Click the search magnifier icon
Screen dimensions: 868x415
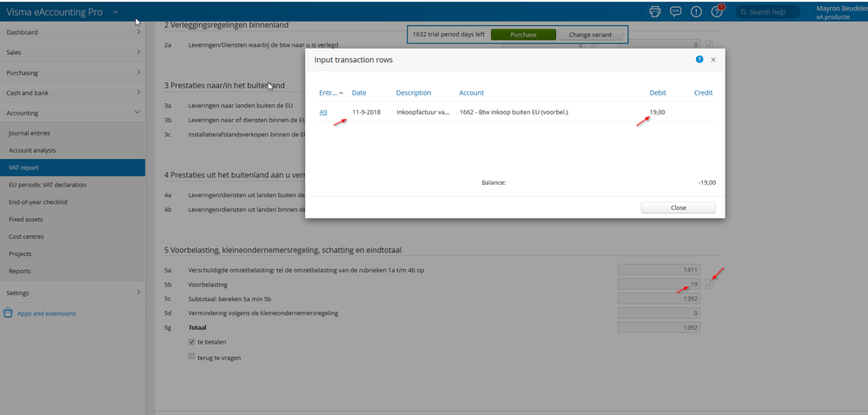744,11
